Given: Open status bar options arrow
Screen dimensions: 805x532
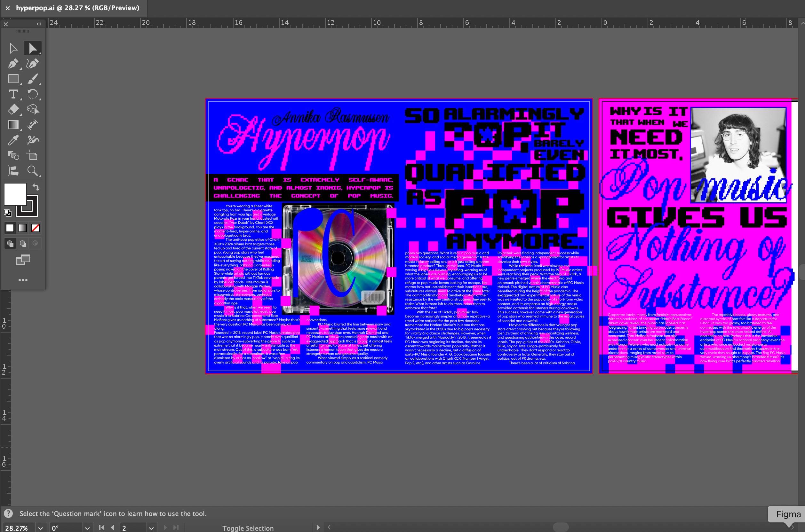Looking at the screenshot, I should coord(318,528).
